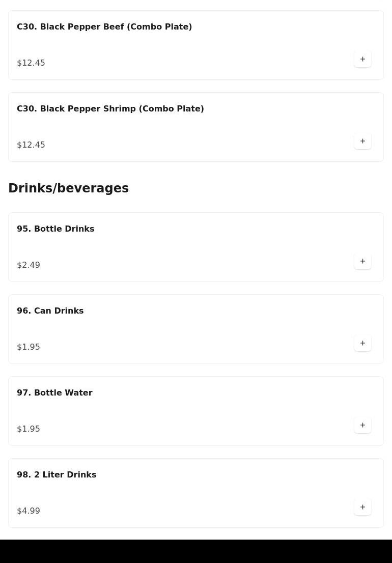Image resolution: width=392 pixels, height=563 pixels.
Task: Click the $2.49 price of Bottle Drinks
Action: 29,265
